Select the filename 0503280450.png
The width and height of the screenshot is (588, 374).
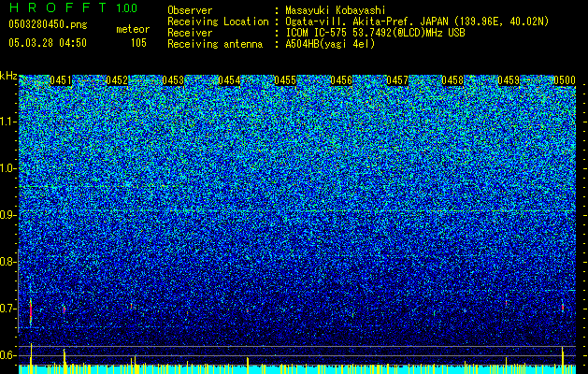[48, 25]
